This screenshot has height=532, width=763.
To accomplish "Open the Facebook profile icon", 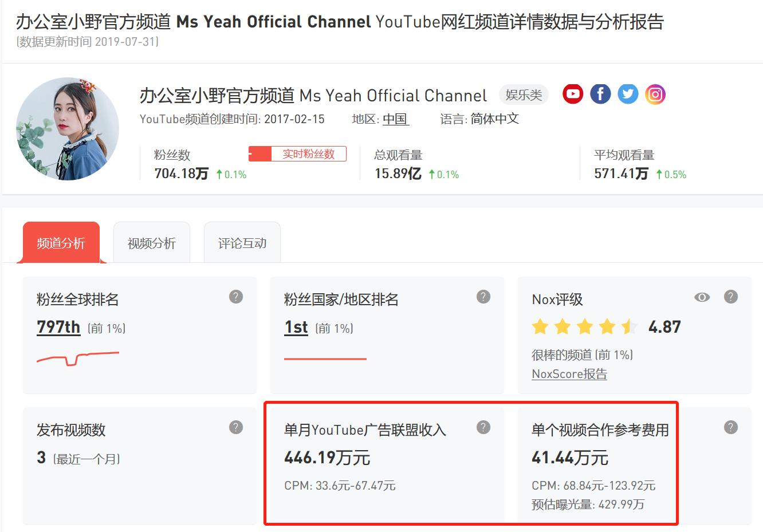I will (600, 94).
